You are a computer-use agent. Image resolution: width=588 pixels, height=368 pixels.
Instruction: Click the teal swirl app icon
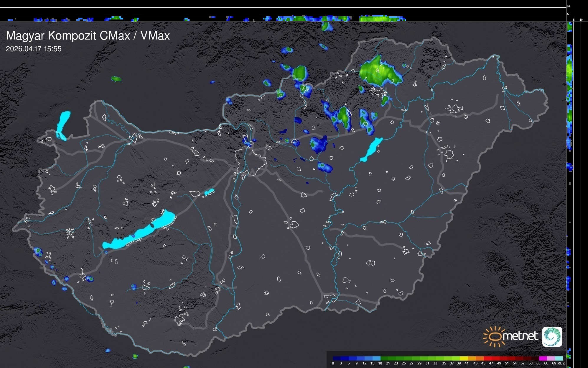point(552,336)
